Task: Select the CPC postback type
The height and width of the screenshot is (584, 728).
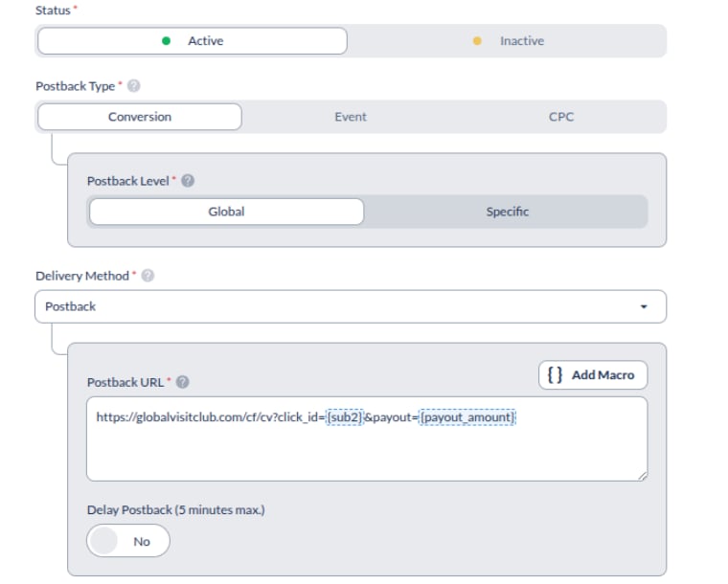Action: [x=561, y=117]
